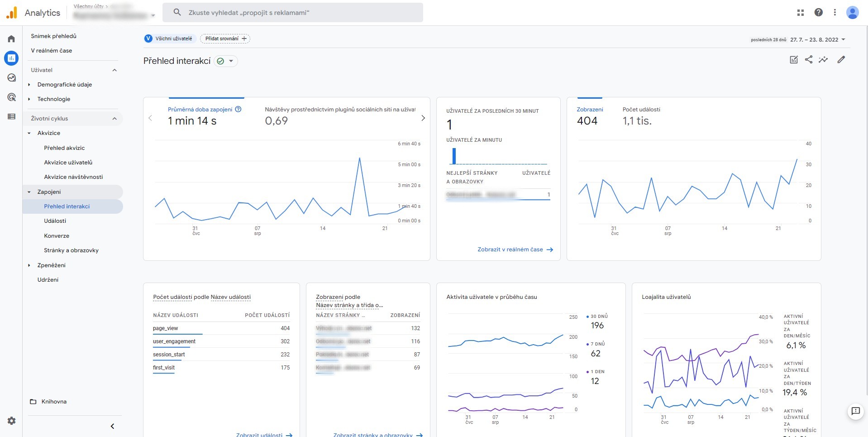This screenshot has width=868, height=437.
Task: Click the page_view event row
Action: 221,328
